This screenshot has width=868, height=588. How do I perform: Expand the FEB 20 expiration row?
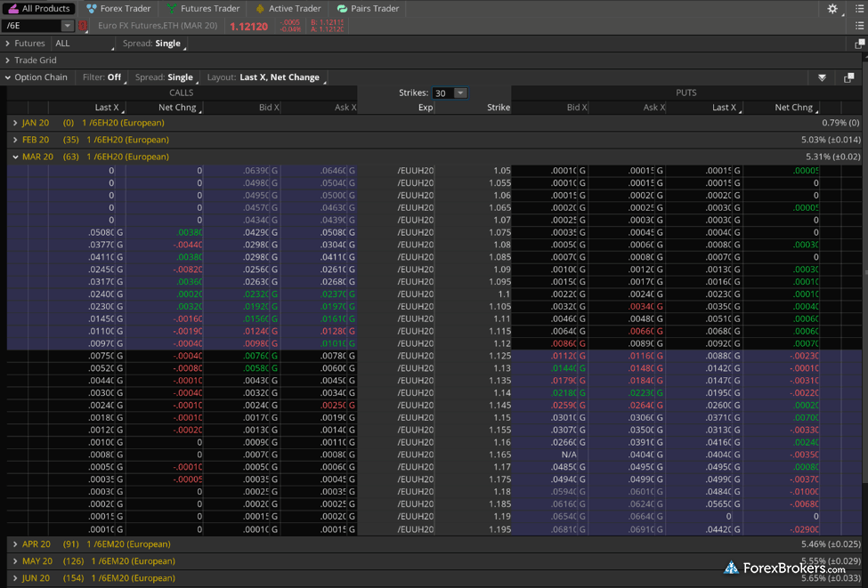click(x=15, y=140)
